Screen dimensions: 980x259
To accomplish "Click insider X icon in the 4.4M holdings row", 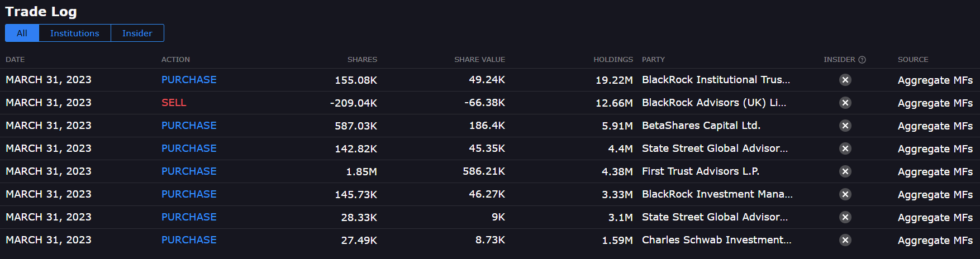I will pos(845,148).
